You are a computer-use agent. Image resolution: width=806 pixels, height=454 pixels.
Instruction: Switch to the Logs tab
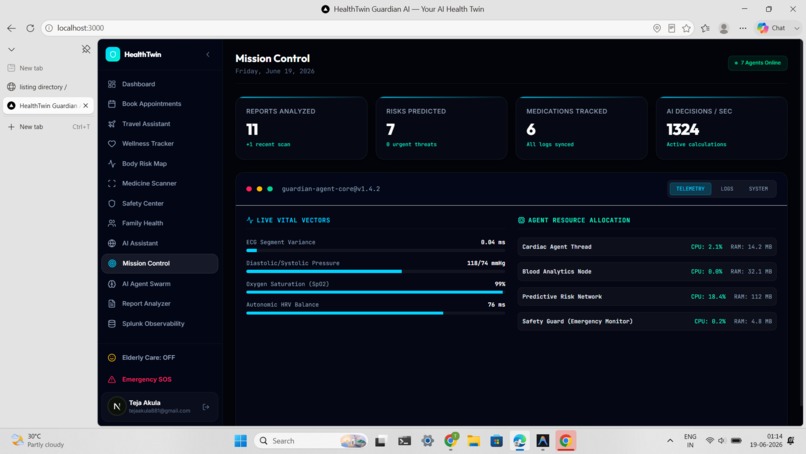(727, 189)
